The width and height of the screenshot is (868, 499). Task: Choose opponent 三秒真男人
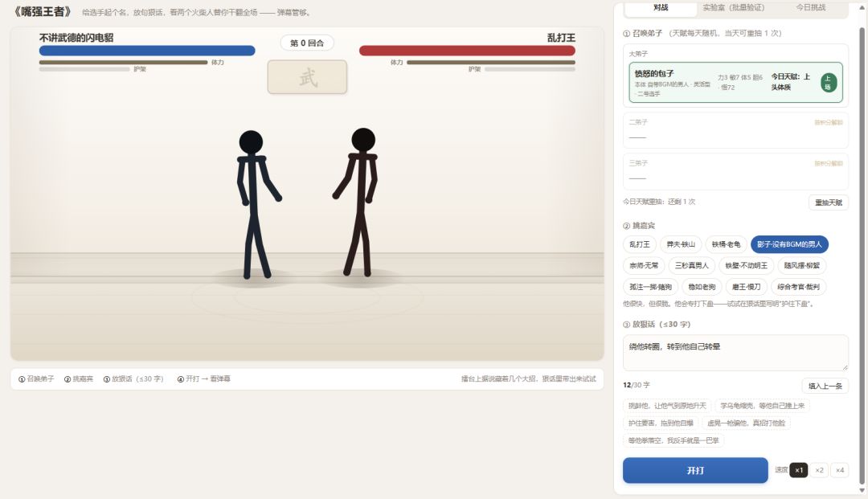(x=691, y=265)
